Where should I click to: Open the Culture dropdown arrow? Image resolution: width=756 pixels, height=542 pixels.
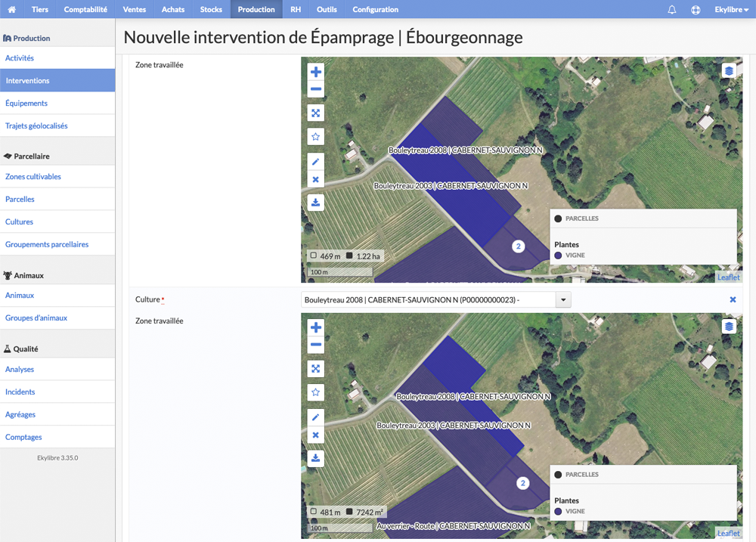[x=563, y=300]
